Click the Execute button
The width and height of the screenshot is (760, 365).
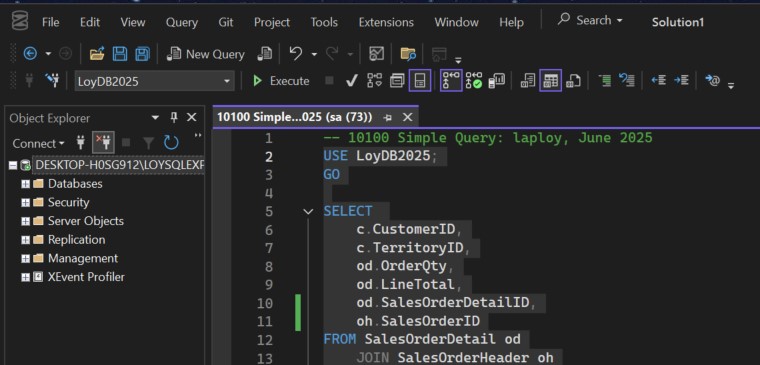(x=282, y=81)
